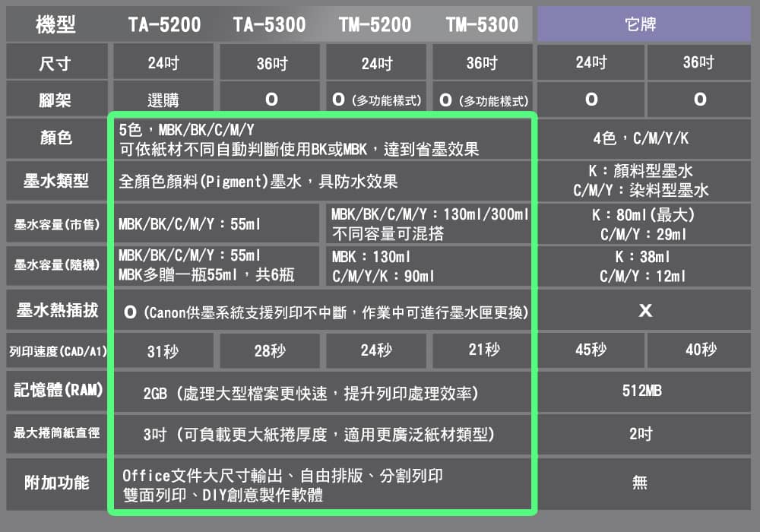The height and width of the screenshot is (532, 760).
Task: Select the TM-5300 column header
Action: click(482, 24)
